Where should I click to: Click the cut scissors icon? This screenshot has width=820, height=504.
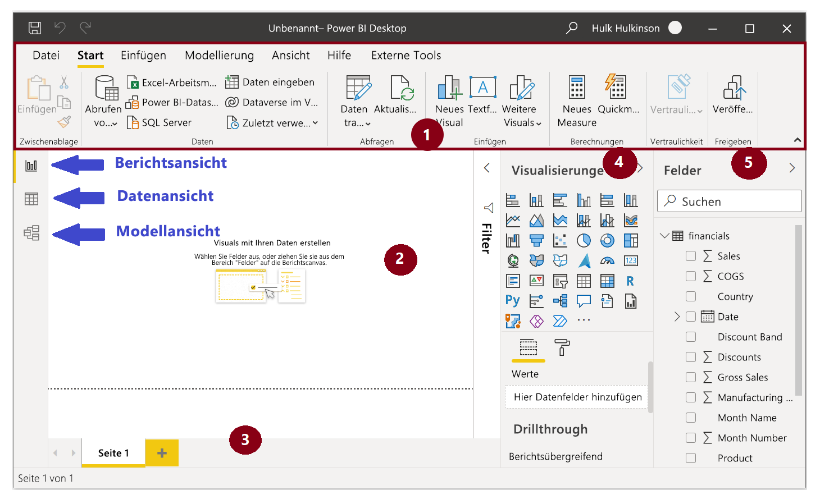pos(64,83)
